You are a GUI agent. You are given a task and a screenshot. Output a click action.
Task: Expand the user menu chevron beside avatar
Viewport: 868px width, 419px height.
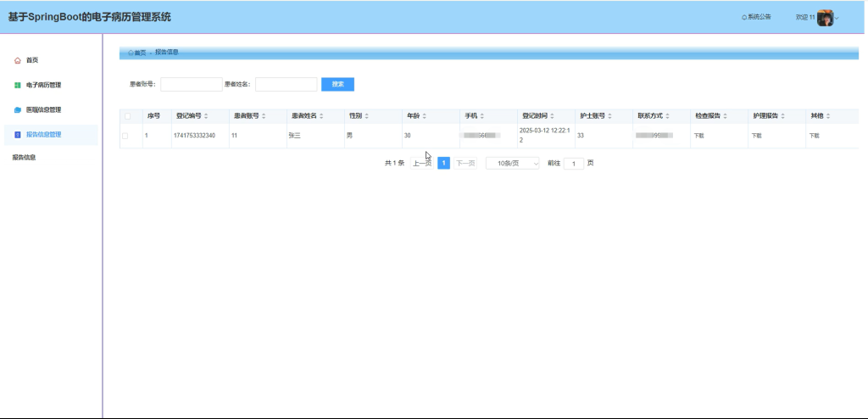pyautogui.click(x=837, y=19)
